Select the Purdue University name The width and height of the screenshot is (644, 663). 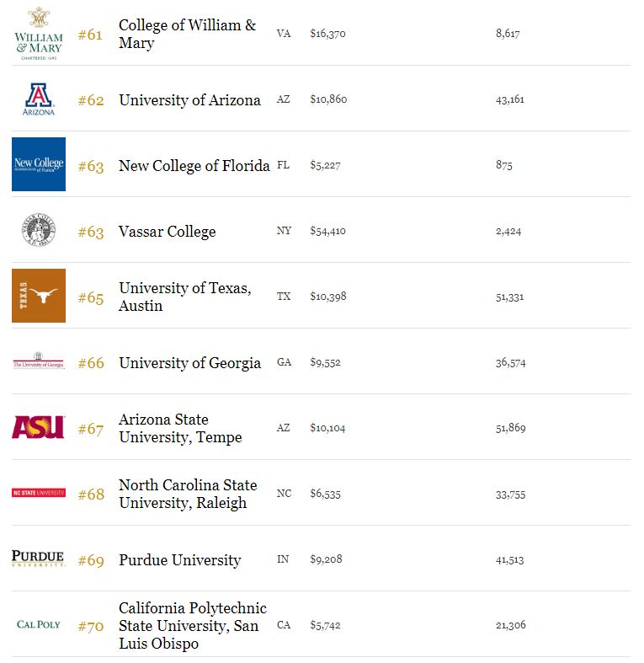[179, 560]
